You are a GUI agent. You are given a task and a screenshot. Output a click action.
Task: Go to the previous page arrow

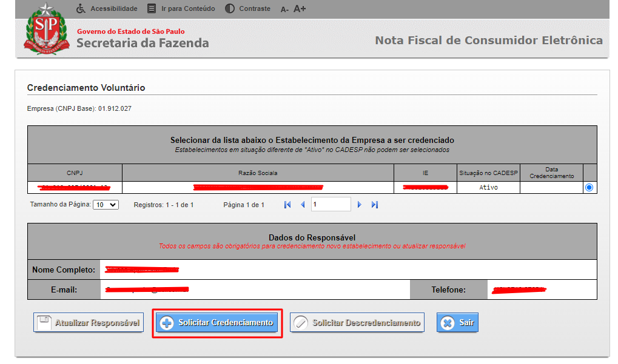(303, 205)
